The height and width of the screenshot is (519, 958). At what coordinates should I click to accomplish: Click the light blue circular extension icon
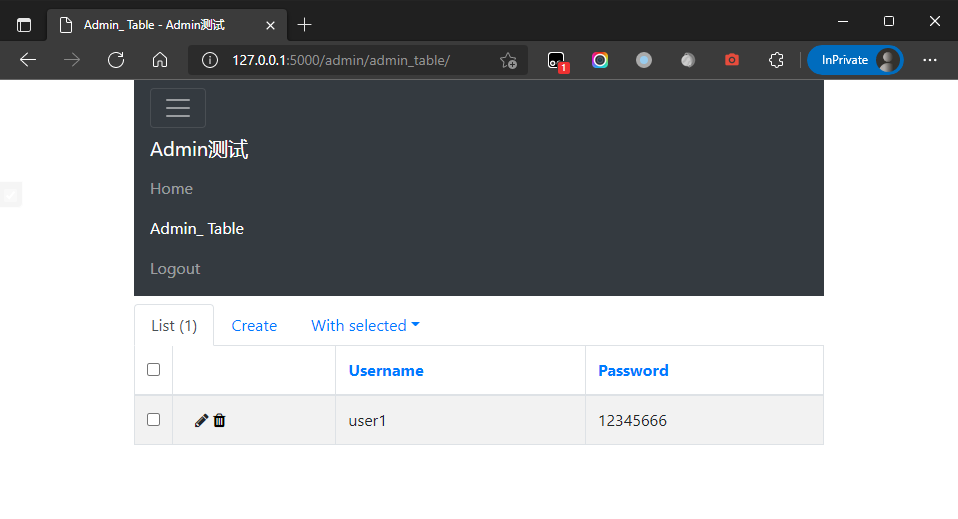(x=644, y=60)
